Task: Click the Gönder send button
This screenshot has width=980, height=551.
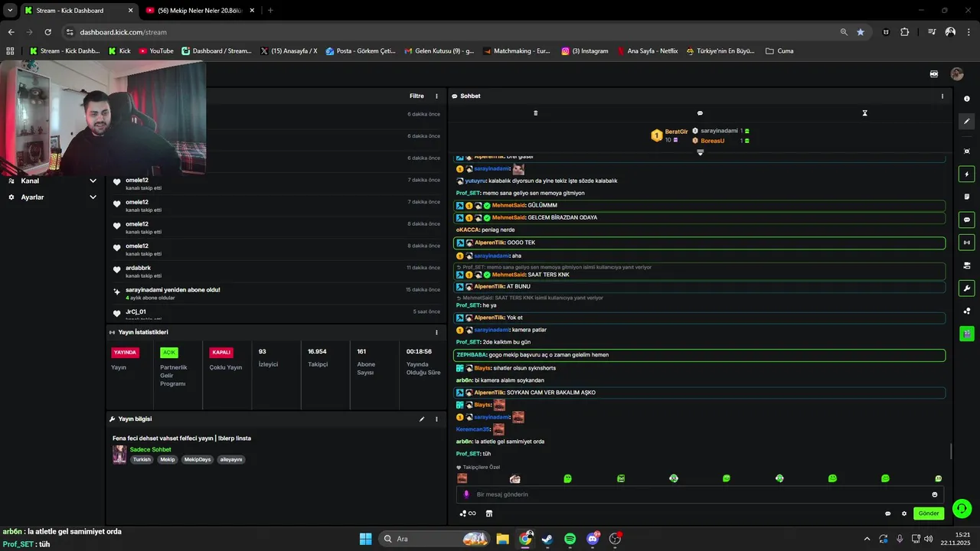Action: [929, 514]
